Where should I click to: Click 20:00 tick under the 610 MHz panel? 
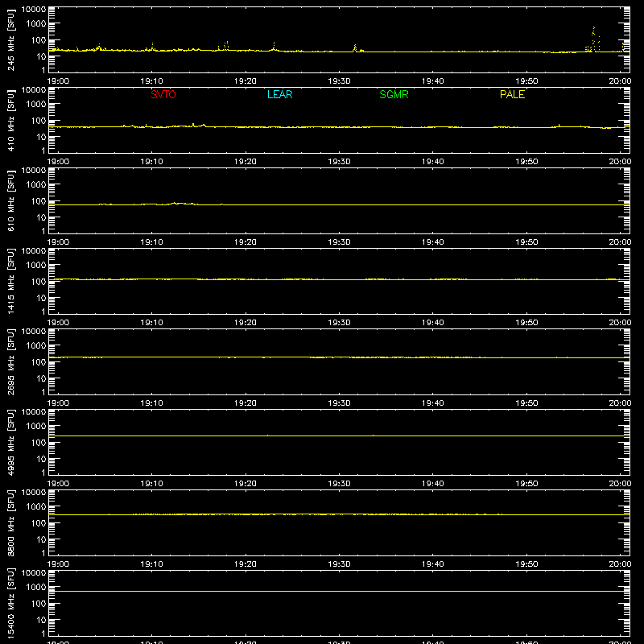620,242
